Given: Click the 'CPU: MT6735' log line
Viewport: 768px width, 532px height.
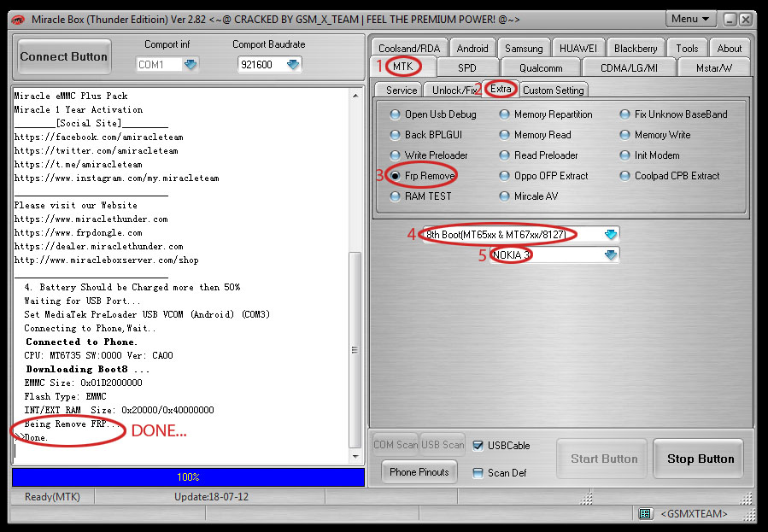Looking at the screenshot, I should 98,355.
